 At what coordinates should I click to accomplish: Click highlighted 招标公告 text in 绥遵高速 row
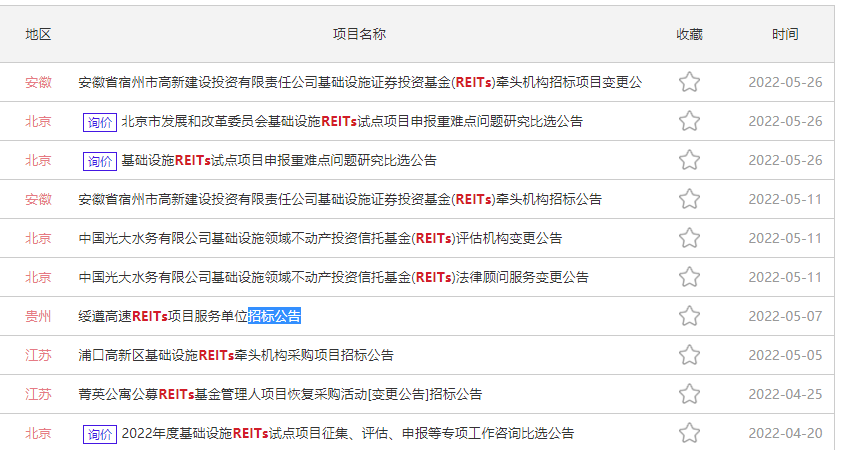(274, 316)
